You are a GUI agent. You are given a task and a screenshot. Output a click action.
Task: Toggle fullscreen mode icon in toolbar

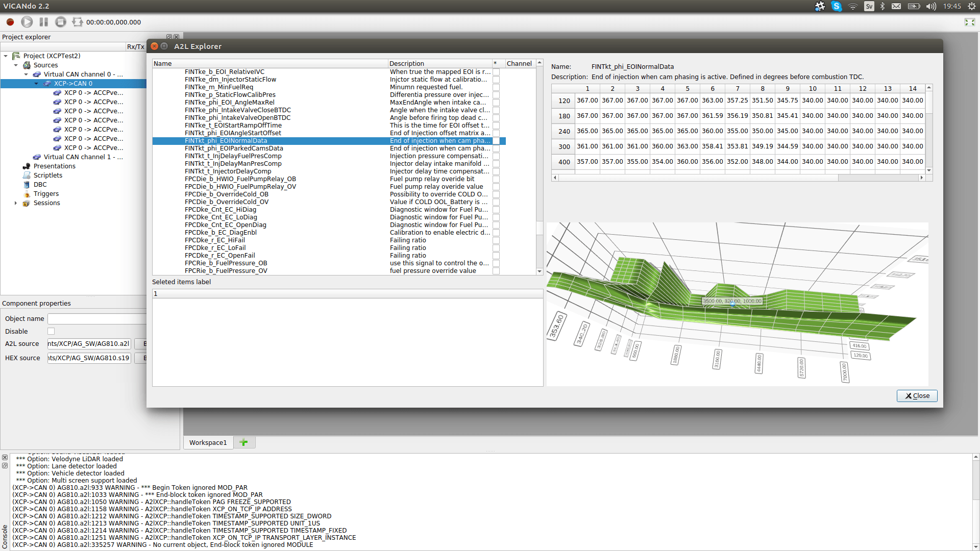(x=970, y=22)
